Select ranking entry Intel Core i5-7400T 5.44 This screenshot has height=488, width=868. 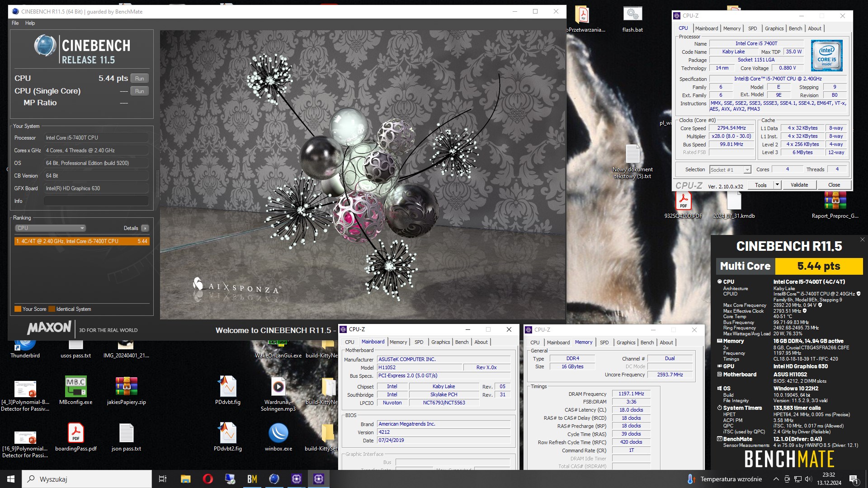coord(82,241)
